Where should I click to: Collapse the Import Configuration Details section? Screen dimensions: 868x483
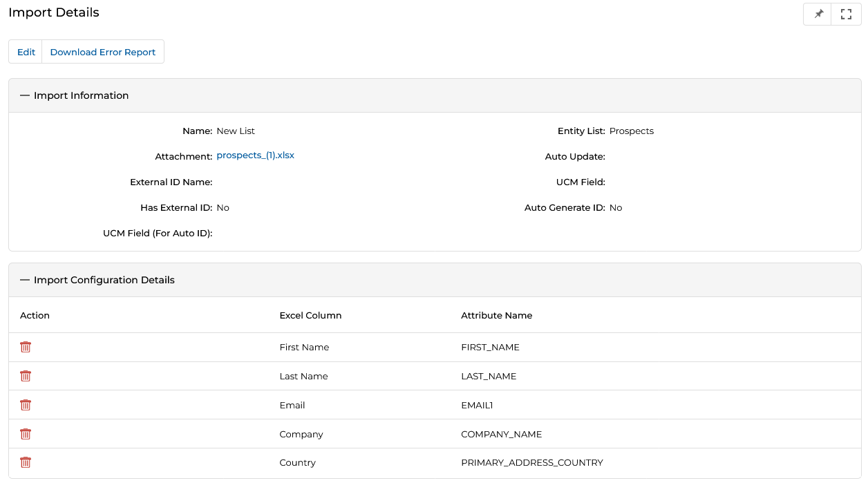pyautogui.click(x=25, y=280)
